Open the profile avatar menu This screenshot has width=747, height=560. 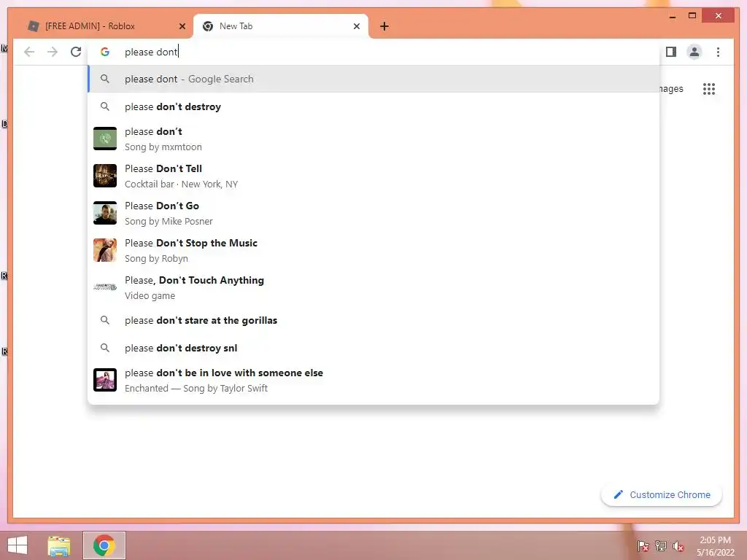pyautogui.click(x=694, y=52)
